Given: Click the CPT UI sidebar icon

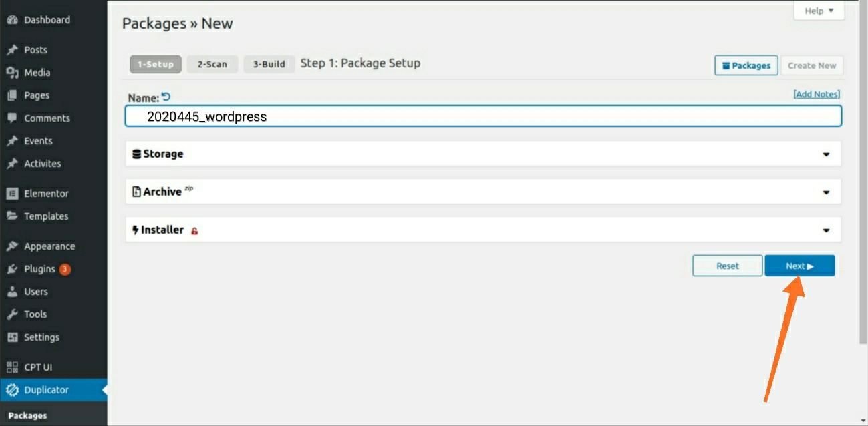Looking at the screenshot, I should [x=11, y=367].
